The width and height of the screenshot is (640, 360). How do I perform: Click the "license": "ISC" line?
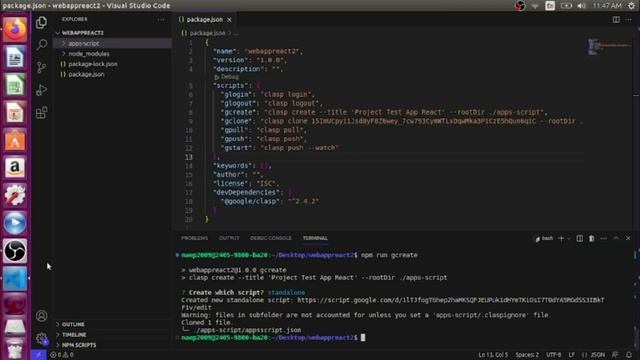pos(246,183)
